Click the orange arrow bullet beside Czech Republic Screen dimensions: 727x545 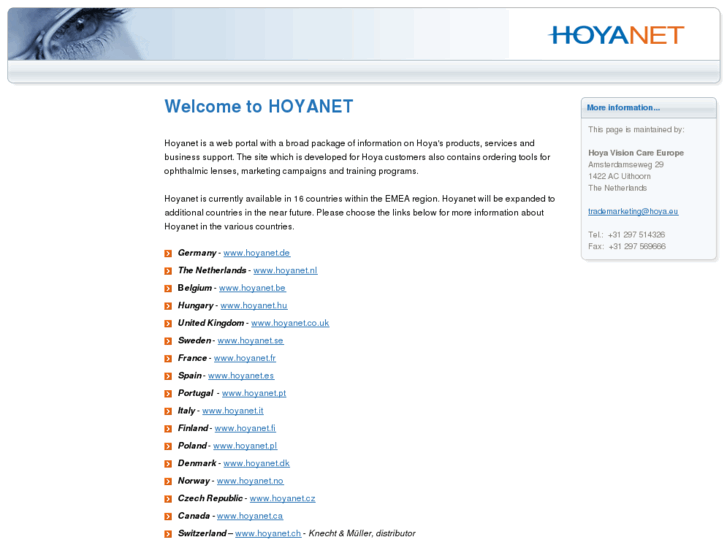168,499
